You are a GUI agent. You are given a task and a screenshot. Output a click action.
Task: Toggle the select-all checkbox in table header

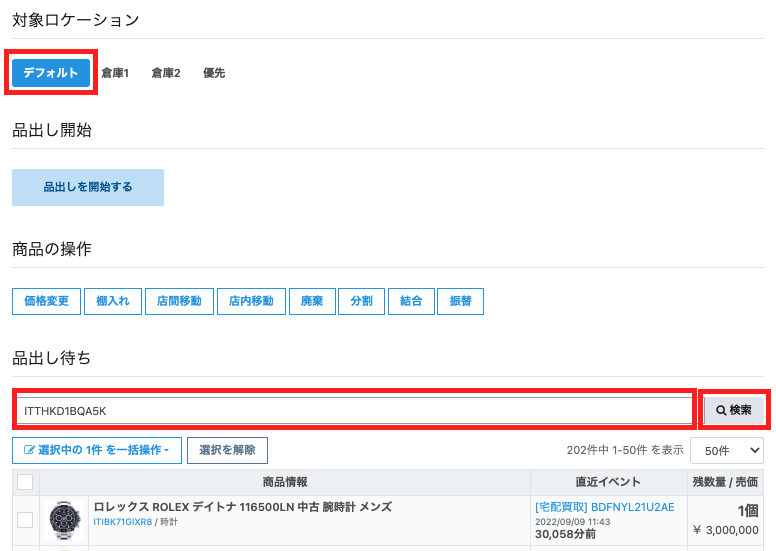[25, 482]
